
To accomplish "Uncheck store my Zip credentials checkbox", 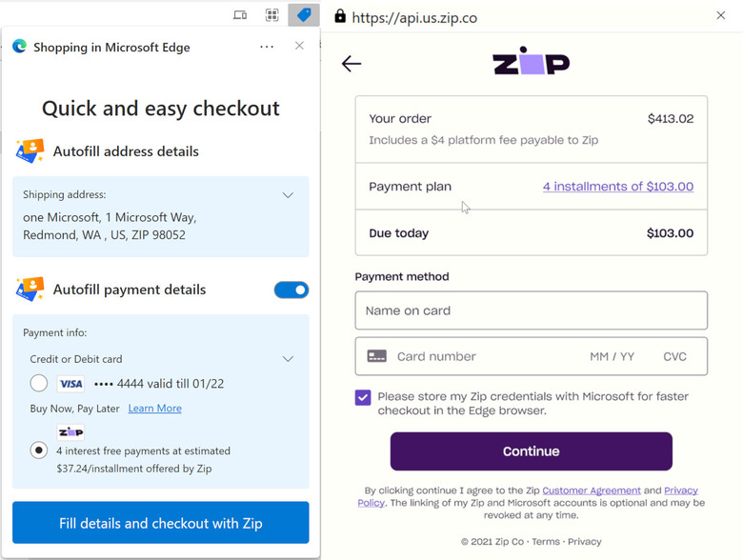I will click(363, 397).
